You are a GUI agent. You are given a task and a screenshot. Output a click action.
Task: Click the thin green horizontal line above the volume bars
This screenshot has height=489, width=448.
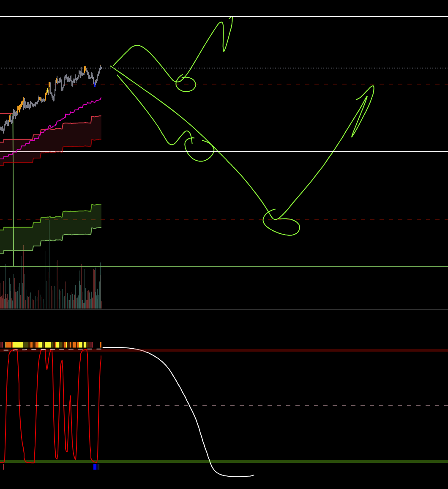click(296, 266)
